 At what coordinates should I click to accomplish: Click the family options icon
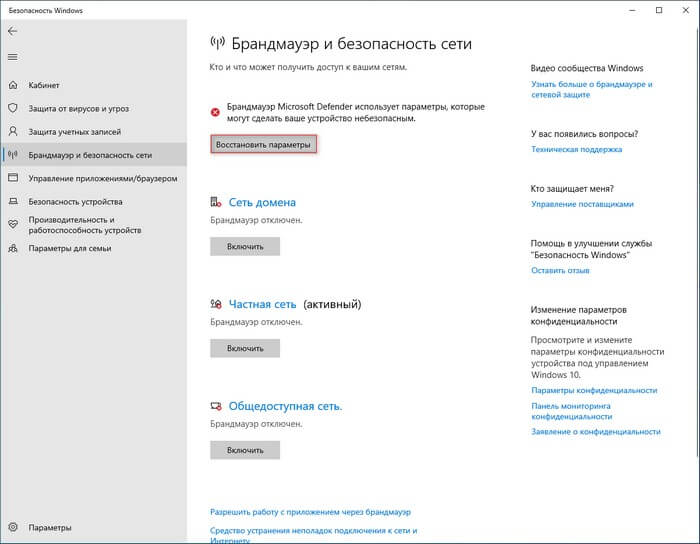point(12,248)
